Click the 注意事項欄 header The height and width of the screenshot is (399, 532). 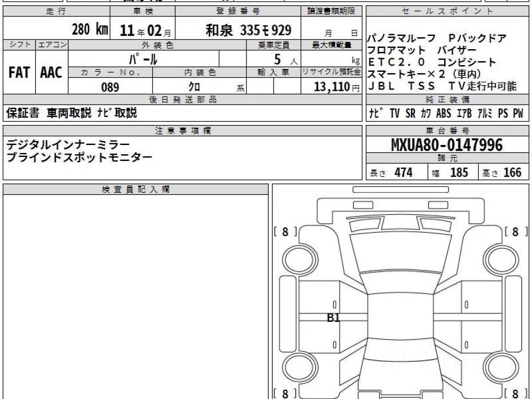point(182,131)
